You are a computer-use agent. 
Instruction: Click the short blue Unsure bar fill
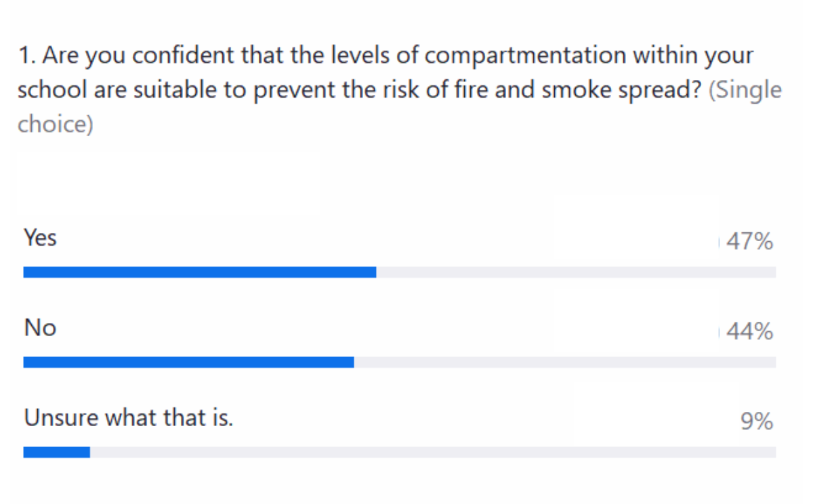(57, 453)
